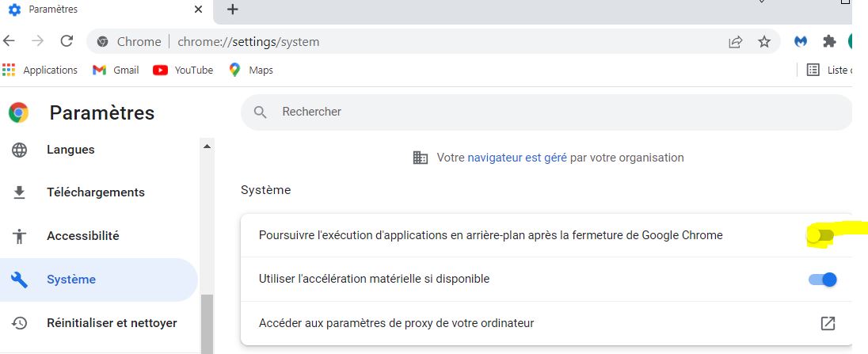The height and width of the screenshot is (354, 868).
Task: Click the 'Système' section heading
Action: pos(266,190)
